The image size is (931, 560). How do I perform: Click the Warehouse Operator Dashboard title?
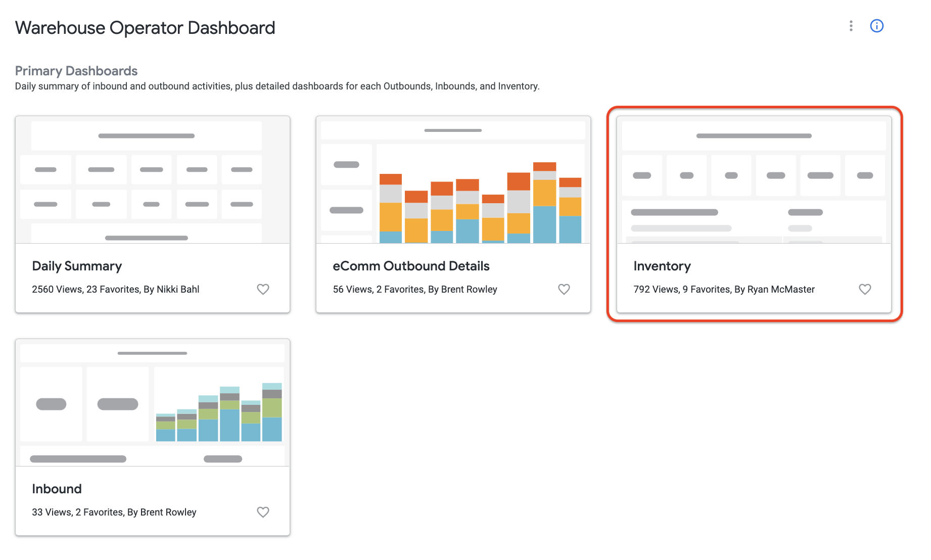click(145, 28)
